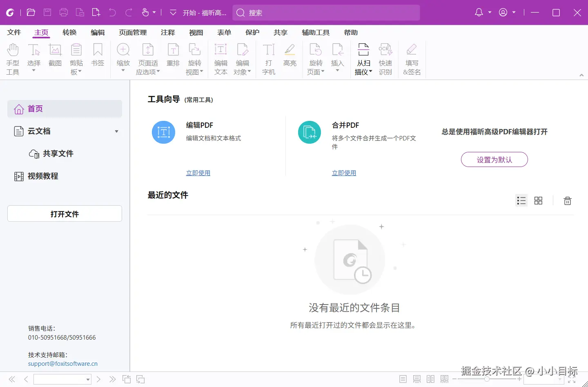Click the search (搜索) input field
This screenshot has width=588, height=387.
coord(326,13)
